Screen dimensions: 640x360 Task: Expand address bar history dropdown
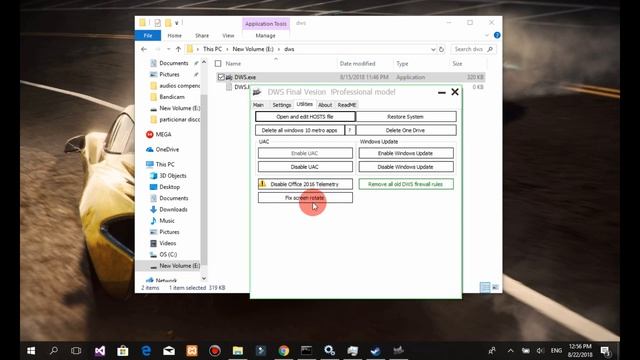click(x=433, y=49)
